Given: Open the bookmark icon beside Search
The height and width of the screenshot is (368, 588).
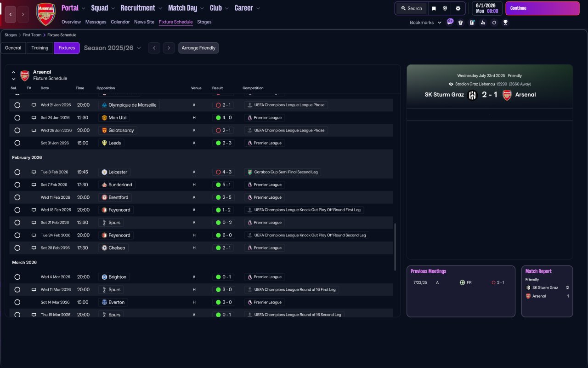Looking at the screenshot, I should (434, 8).
